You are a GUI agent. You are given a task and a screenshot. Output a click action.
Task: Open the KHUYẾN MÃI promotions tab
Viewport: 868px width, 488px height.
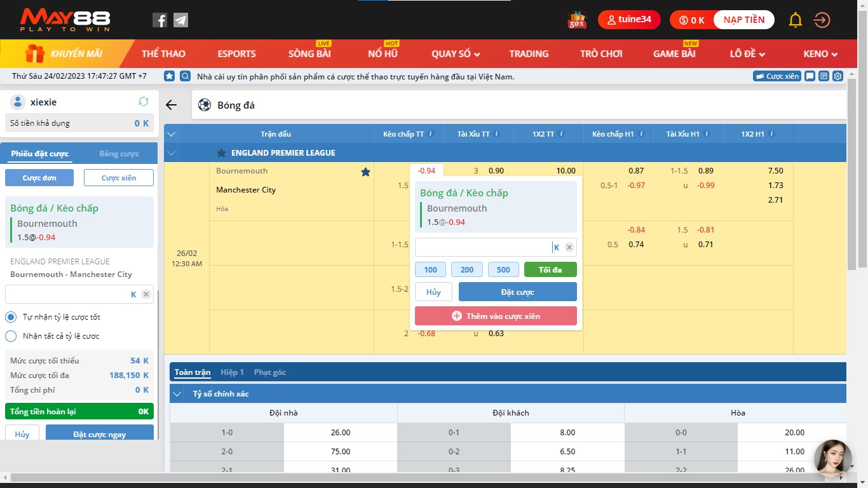(x=67, y=54)
